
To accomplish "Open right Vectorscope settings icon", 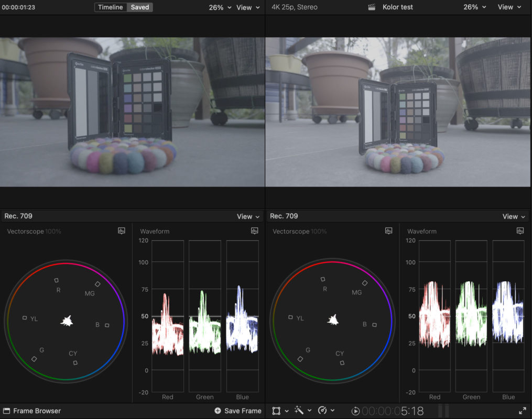I will (389, 231).
